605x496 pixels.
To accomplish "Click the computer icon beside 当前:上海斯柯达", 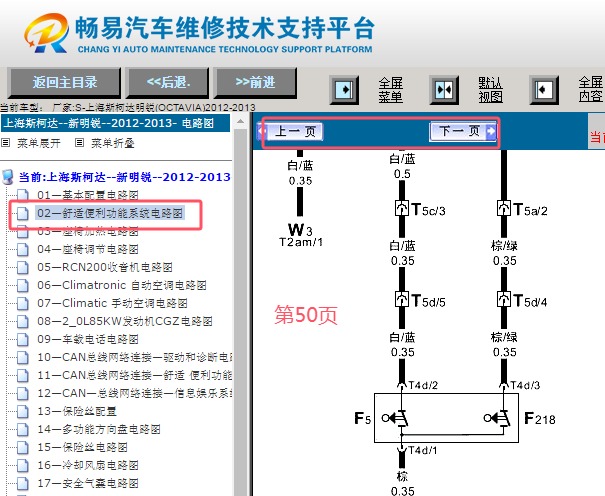I will pyautogui.click(x=8, y=177).
